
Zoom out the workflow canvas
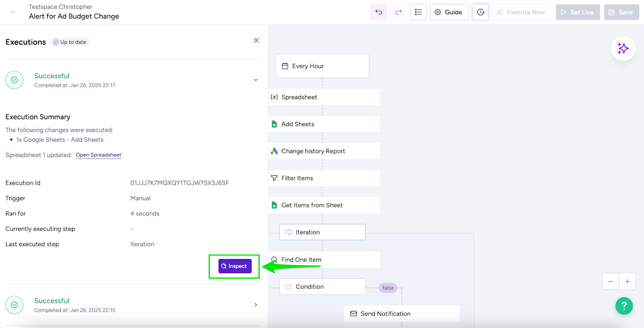[x=611, y=282]
